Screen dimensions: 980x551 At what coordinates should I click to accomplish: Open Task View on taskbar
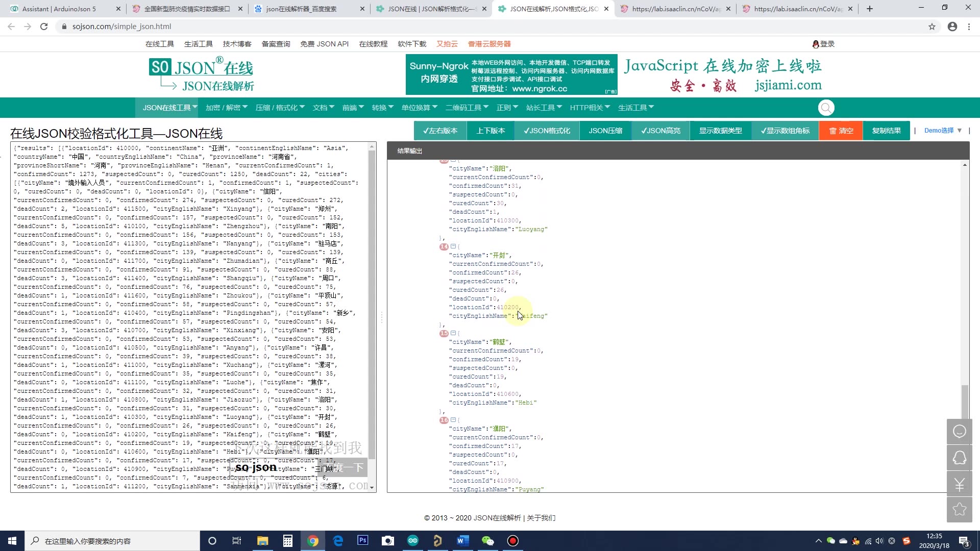point(237,541)
